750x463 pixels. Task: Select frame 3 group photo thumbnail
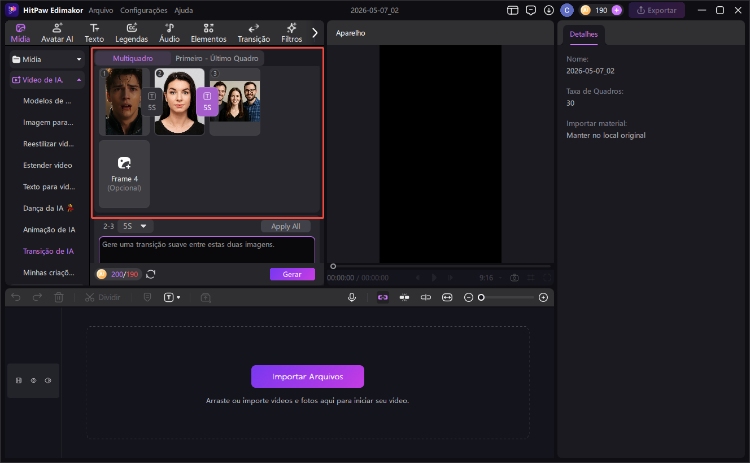coord(235,101)
